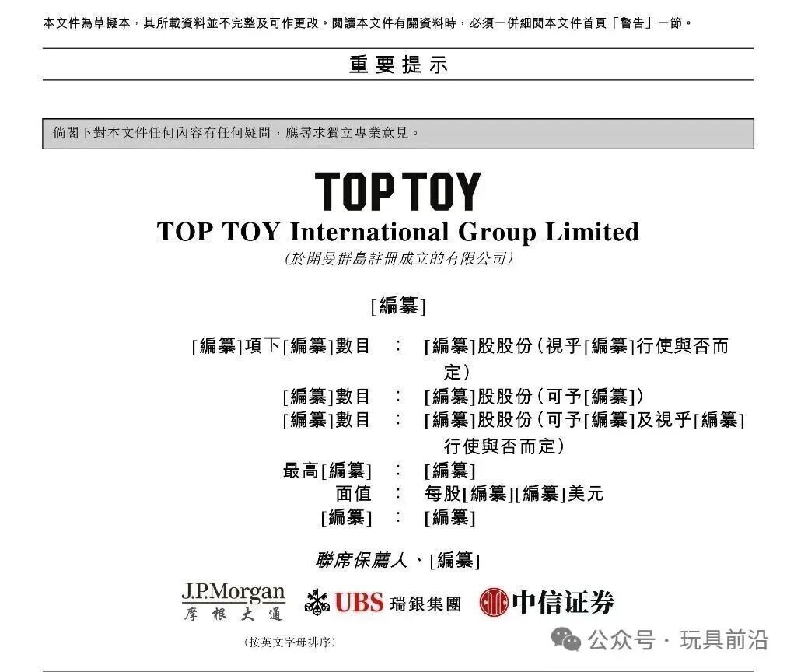Viewport: 794px width, 672px height.
Task: Select the CITIC red circular emblem
Action: (x=495, y=602)
